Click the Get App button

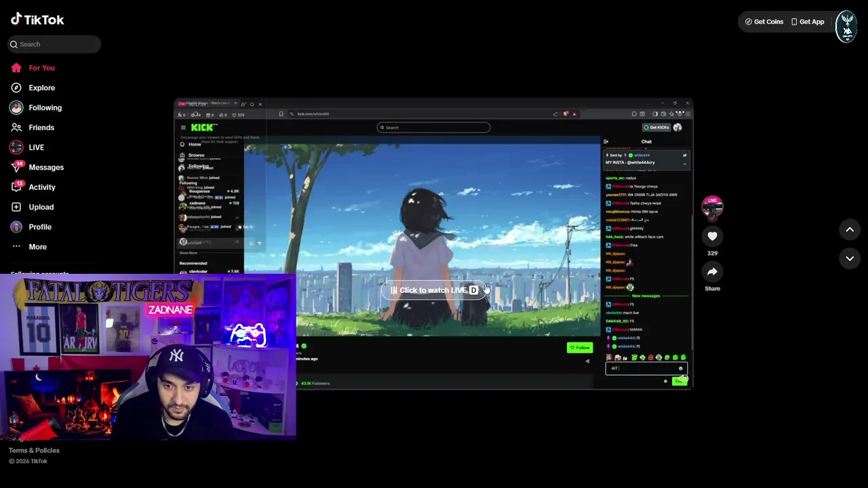[x=808, y=22]
